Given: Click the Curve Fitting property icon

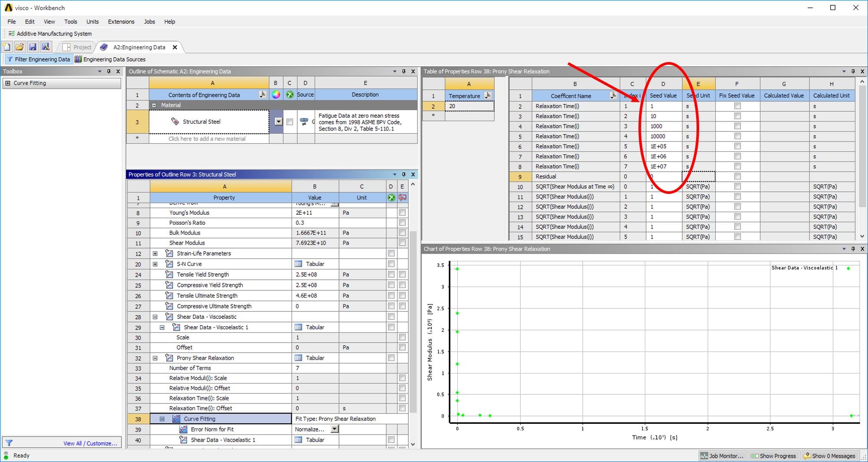Looking at the screenshot, I should click(176, 419).
